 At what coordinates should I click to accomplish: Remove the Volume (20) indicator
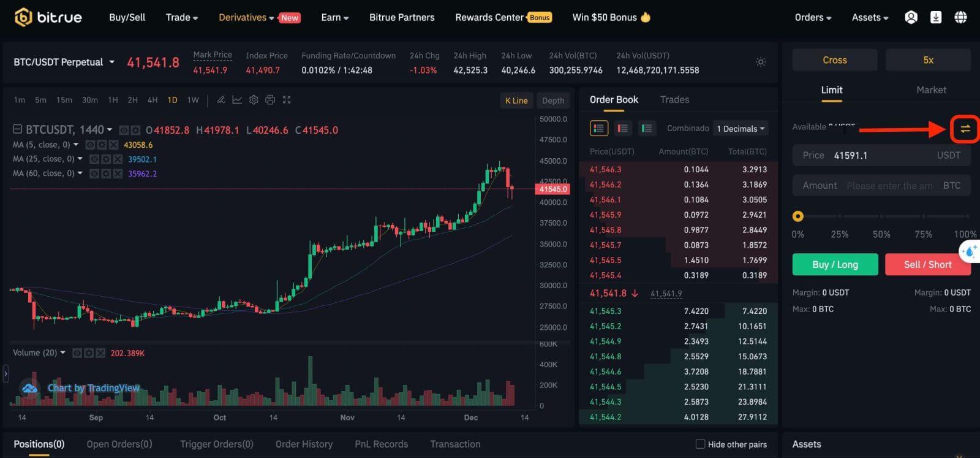tap(100, 354)
